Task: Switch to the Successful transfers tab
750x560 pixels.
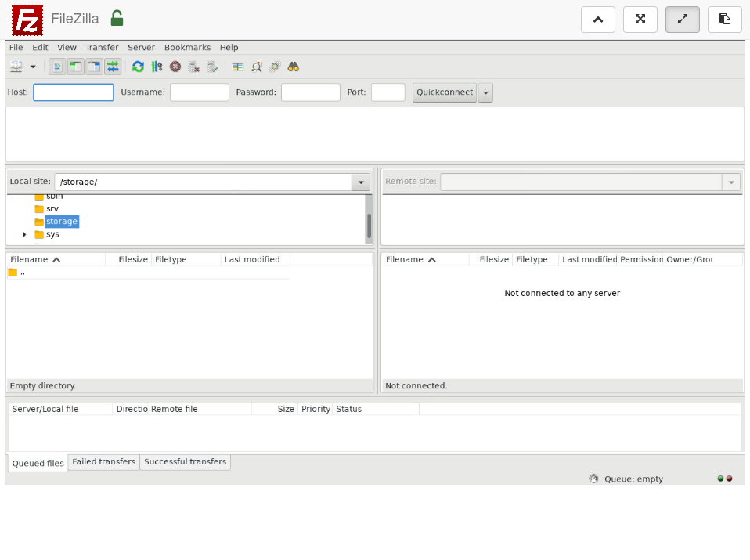Action: click(185, 462)
